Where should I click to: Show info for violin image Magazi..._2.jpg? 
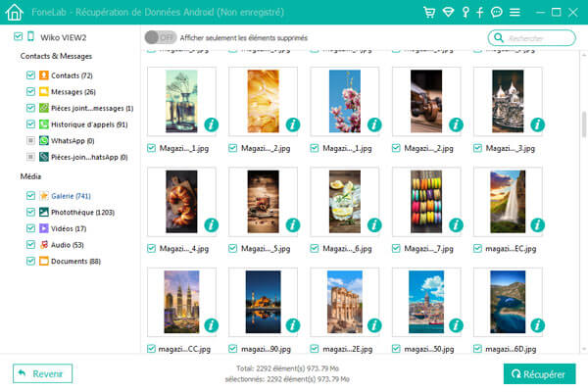(x=456, y=124)
